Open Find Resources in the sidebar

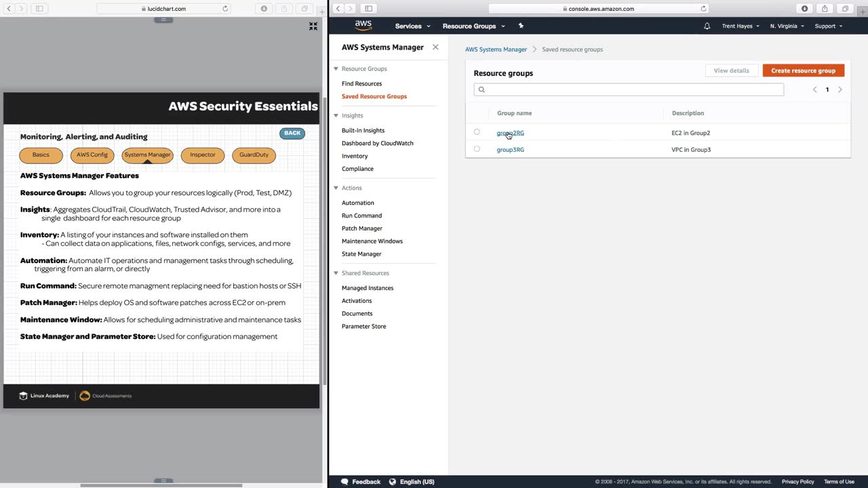(361, 83)
